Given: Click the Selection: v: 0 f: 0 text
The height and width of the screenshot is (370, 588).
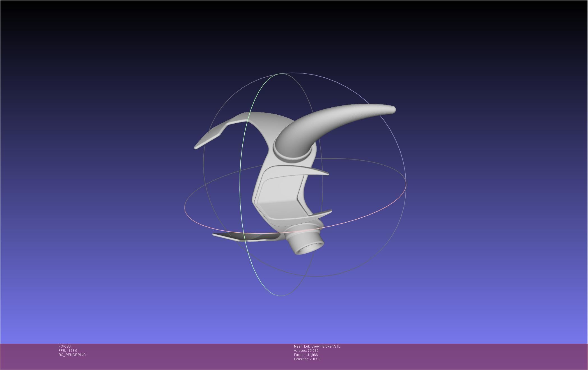Looking at the screenshot, I should click(x=307, y=359).
